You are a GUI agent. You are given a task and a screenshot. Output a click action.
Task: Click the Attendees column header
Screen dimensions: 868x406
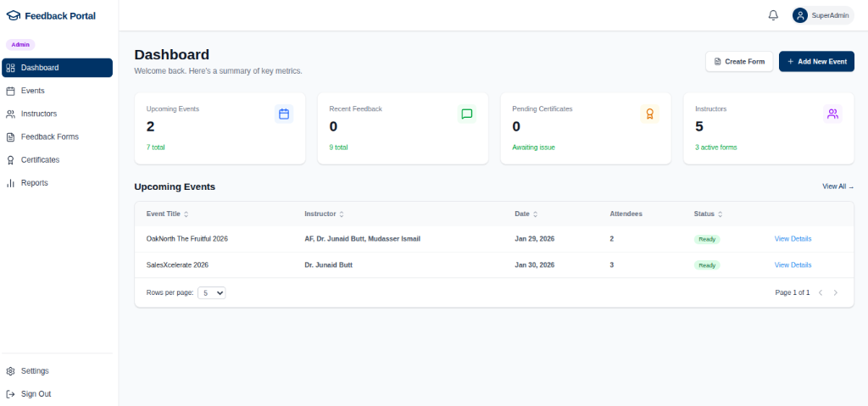pos(626,214)
